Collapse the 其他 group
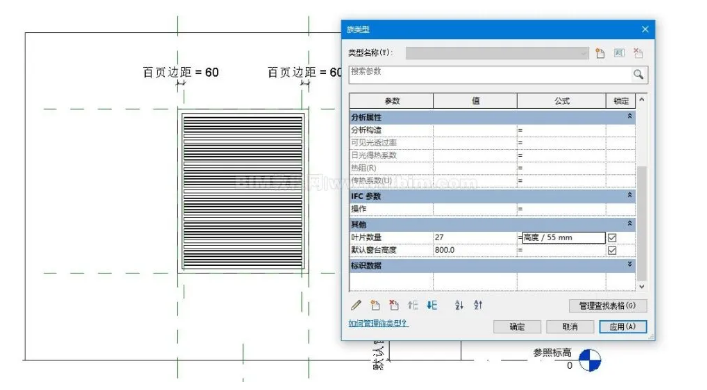 630,224
